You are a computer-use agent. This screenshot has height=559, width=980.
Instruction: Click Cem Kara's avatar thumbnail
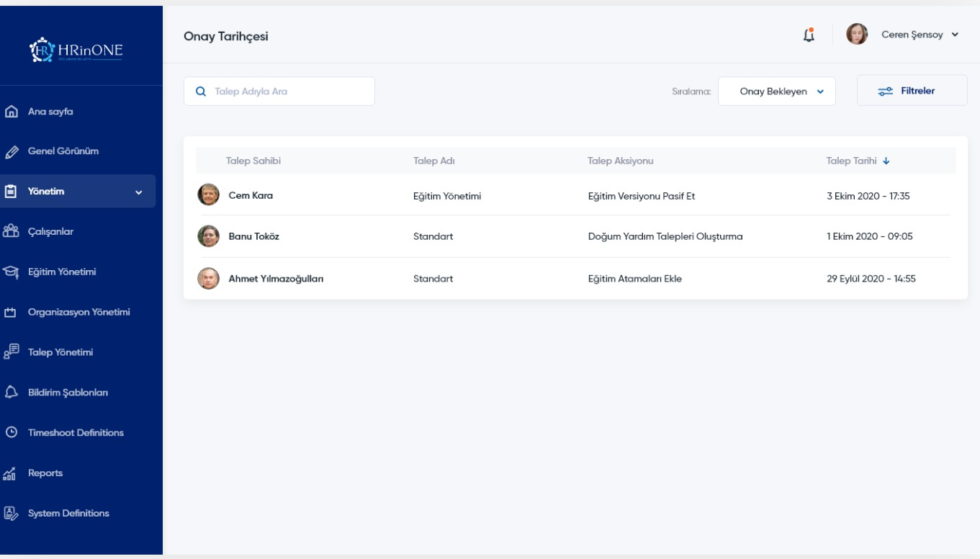tap(208, 194)
